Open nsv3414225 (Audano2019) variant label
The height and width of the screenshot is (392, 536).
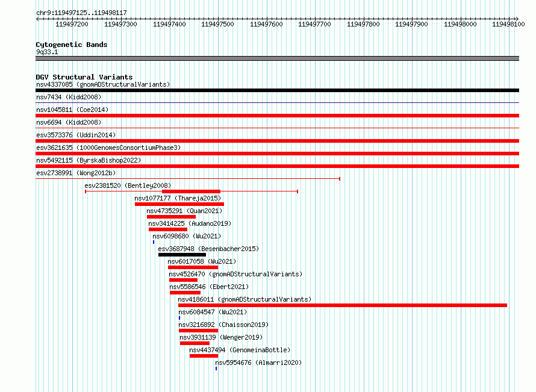[190, 223]
